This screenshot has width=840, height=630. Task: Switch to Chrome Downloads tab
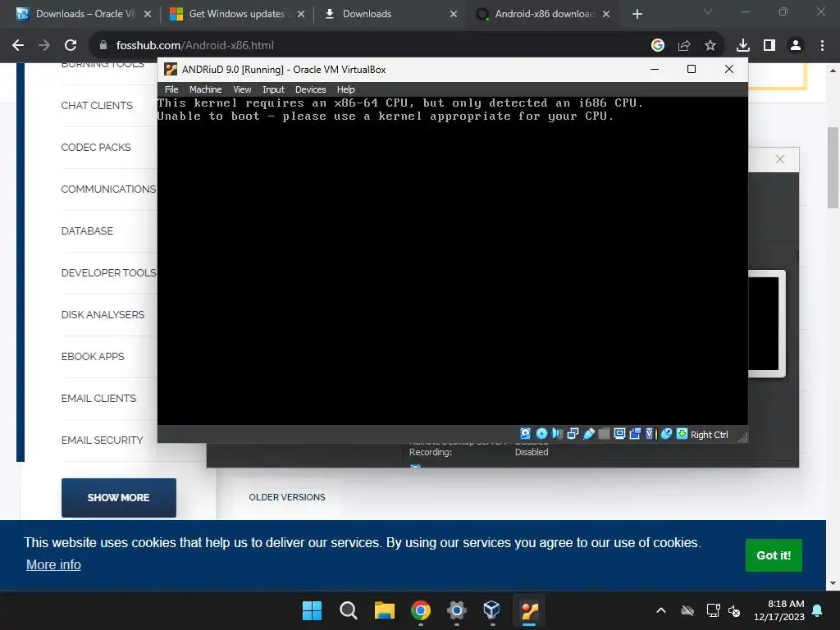390,14
